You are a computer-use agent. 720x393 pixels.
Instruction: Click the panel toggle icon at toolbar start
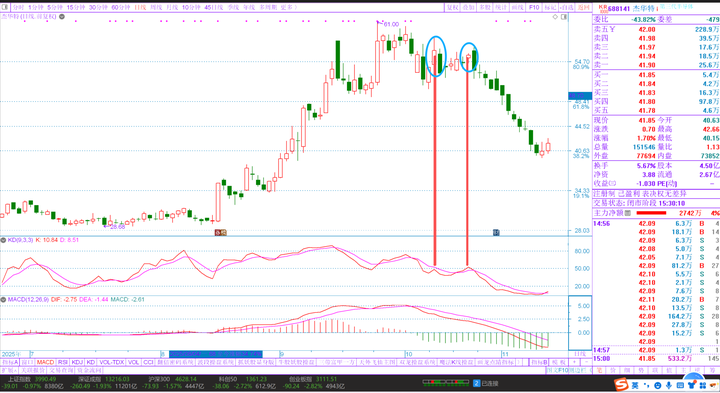5,7
